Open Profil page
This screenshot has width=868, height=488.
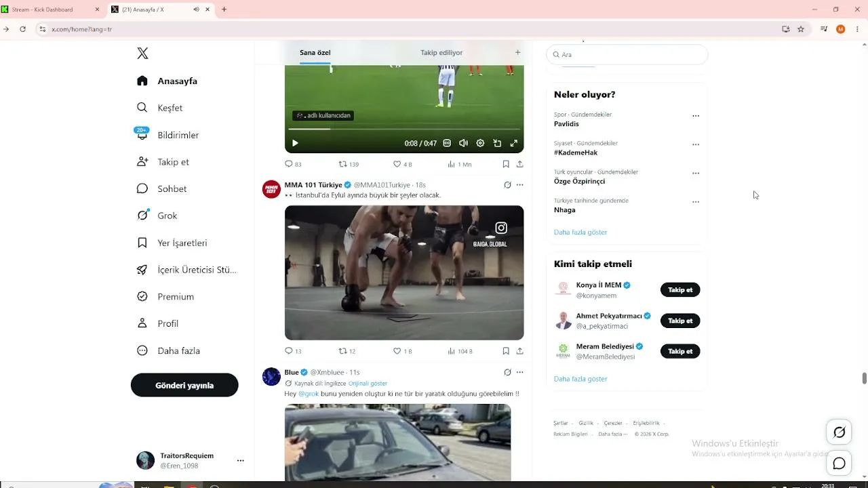pyautogui.click(x=157, y=323)
